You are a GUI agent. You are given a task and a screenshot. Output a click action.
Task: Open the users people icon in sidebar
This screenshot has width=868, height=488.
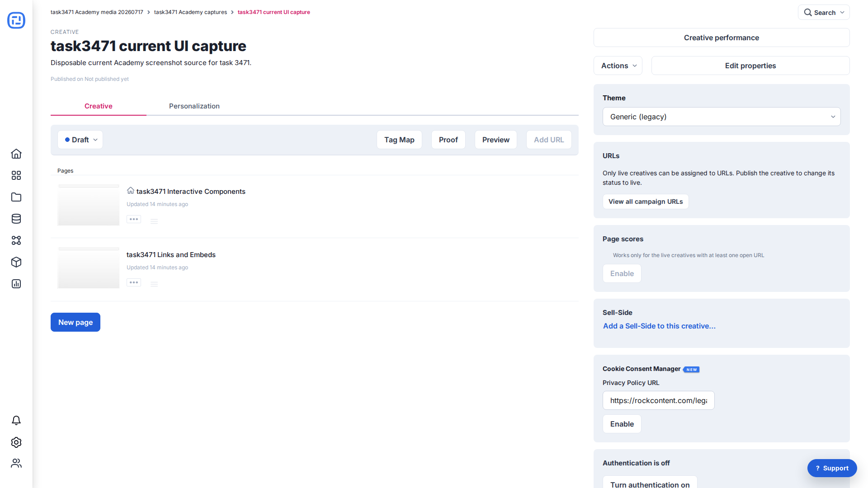16,463
